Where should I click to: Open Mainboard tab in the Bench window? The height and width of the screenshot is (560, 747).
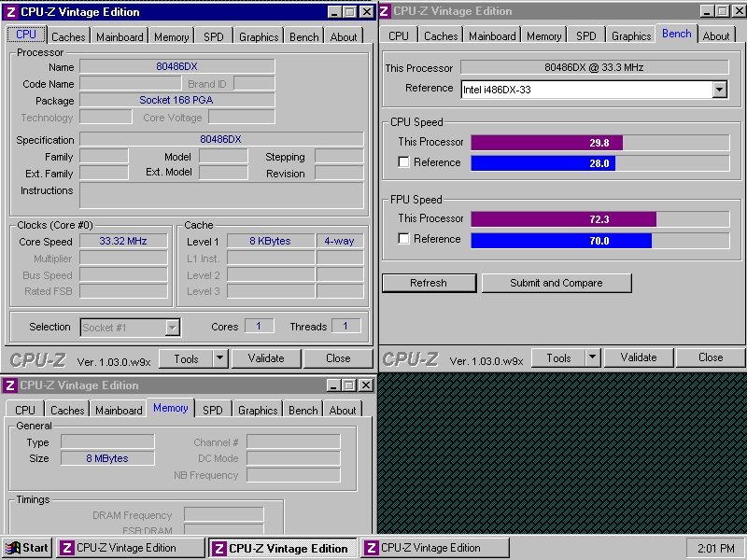click(492, 35)
